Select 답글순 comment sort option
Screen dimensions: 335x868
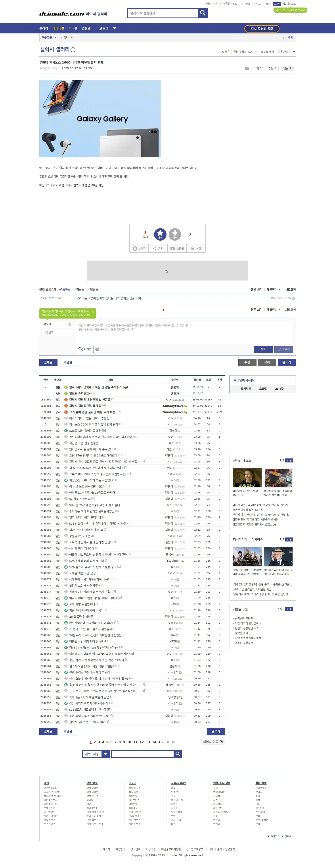click(x=92, y=290)
